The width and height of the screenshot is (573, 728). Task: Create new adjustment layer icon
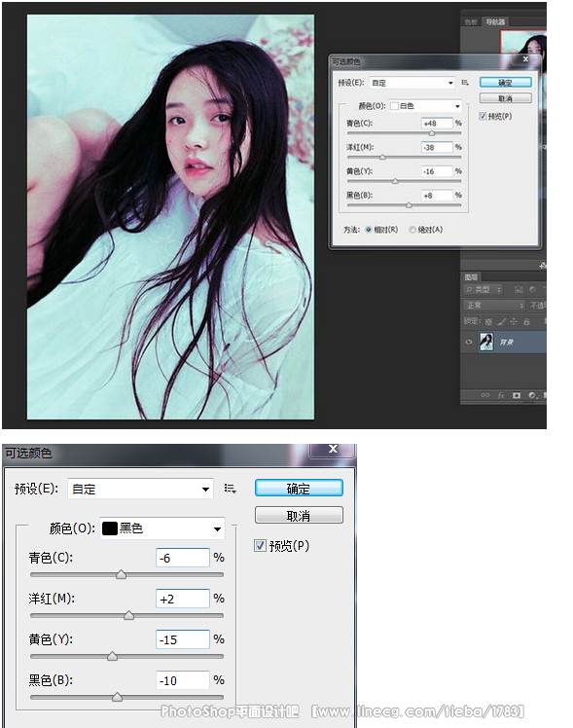pos(532,395)
